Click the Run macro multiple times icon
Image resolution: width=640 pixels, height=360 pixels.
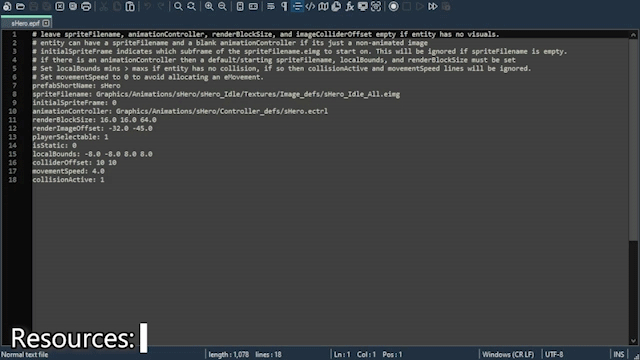[x=433, y=6]
